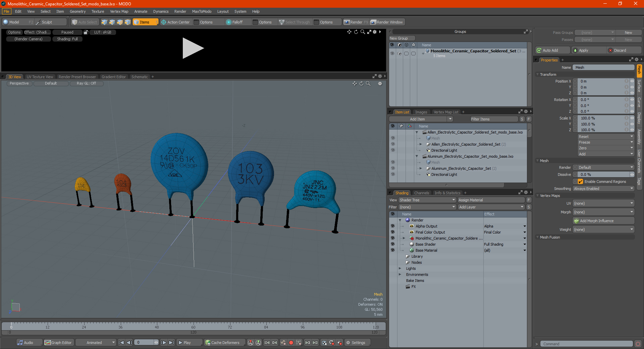Open the Images tab
Screen dimensions: 644x349
421,112
